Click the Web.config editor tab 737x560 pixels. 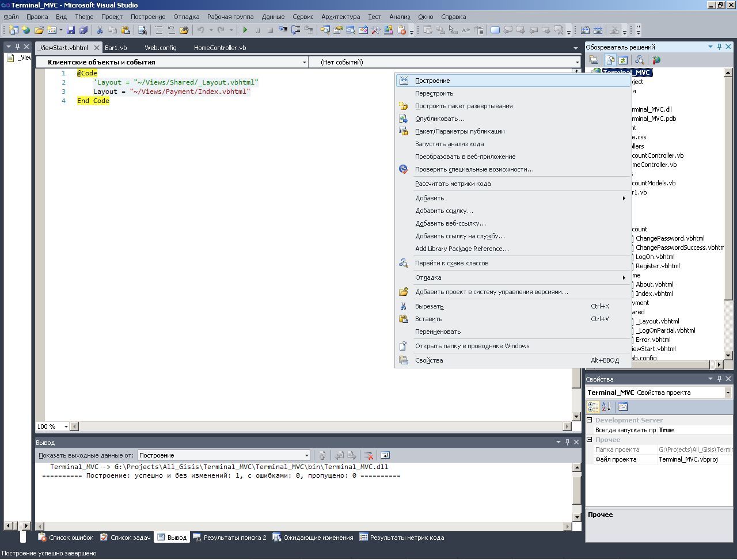161,48
